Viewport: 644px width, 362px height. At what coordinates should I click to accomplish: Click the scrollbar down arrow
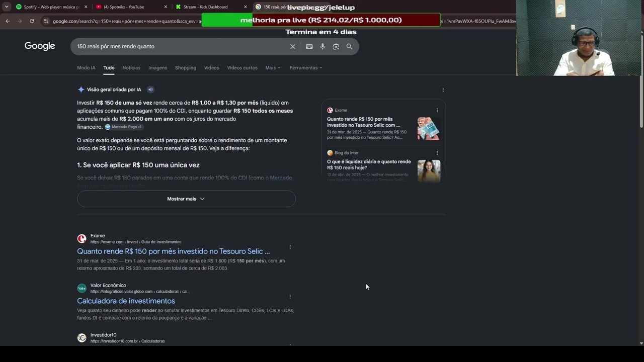641,343
